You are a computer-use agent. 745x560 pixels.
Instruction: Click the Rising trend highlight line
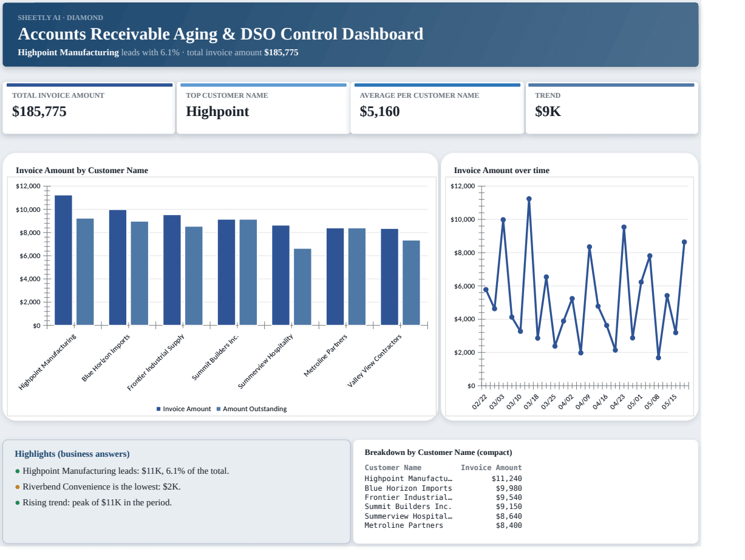click(x=94, y=502)
